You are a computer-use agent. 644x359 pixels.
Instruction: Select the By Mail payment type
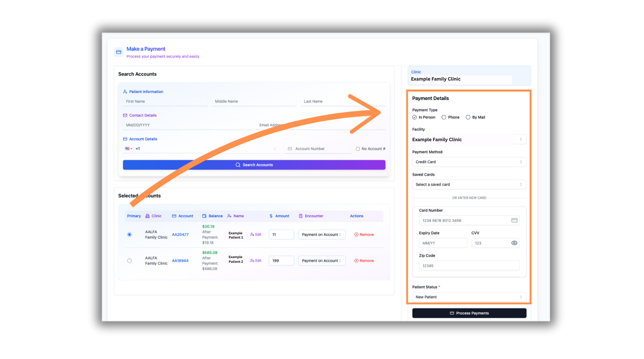[x=468, y=117]
